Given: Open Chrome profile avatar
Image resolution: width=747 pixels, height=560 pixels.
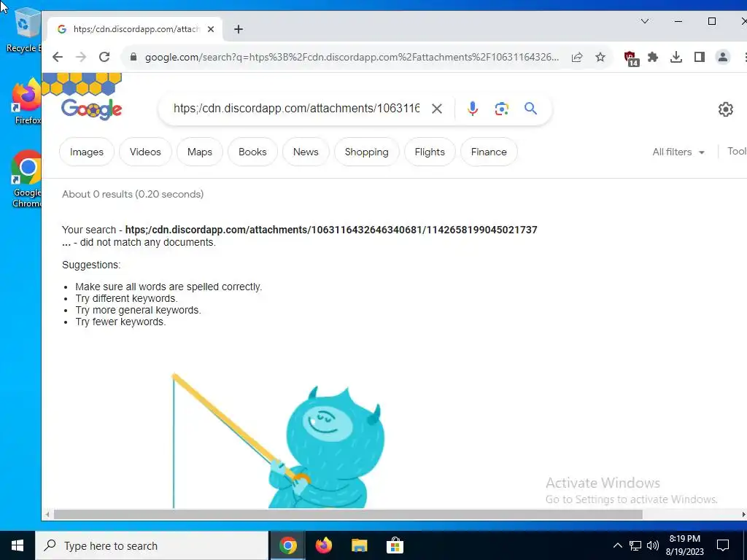Looking at the screenshot, I should click(x=723, y=57).
